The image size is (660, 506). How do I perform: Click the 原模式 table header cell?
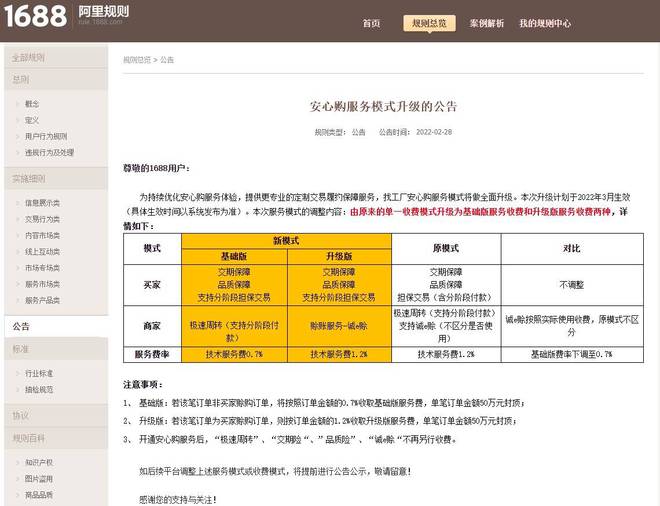446,248
